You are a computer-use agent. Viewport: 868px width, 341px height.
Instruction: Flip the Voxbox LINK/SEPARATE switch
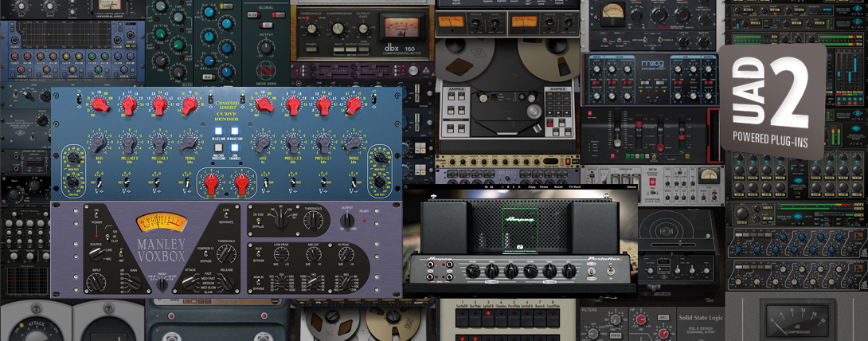click(x=226, y=215)
